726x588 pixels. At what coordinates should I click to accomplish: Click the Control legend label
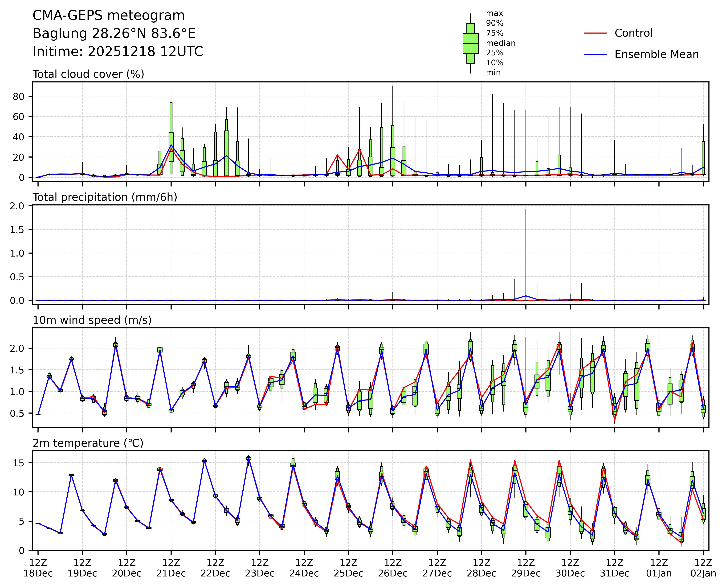click(633, 33)
